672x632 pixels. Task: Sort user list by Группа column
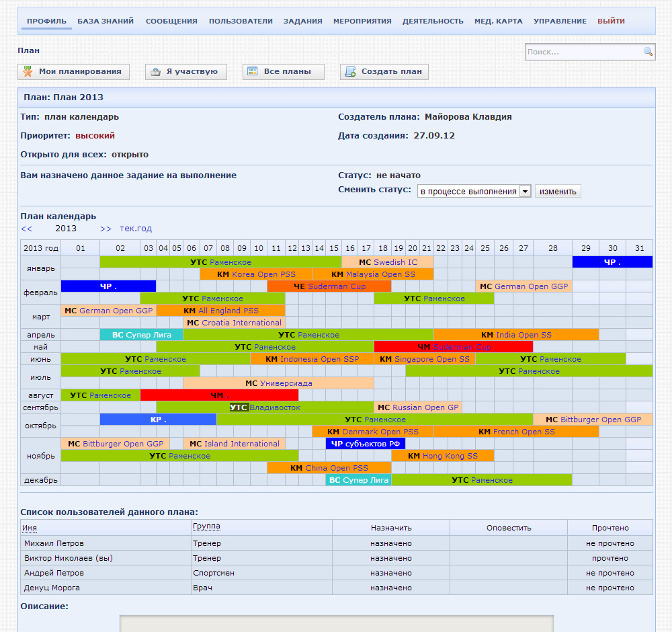[206, 526]
